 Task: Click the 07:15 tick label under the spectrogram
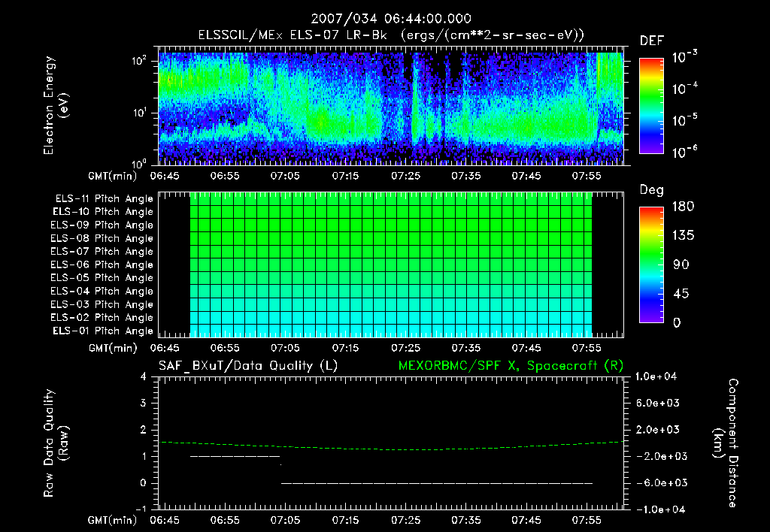pyautogui.click(x=345, y=176)
